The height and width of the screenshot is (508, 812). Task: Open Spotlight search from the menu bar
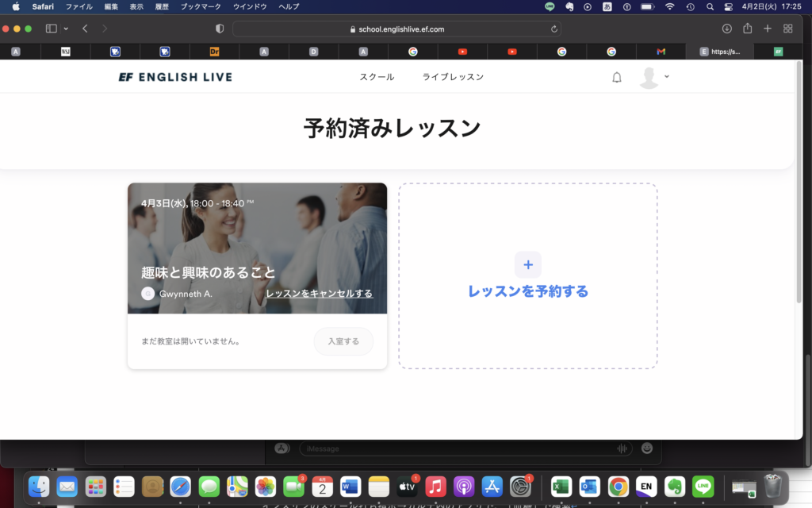(710, 6)
